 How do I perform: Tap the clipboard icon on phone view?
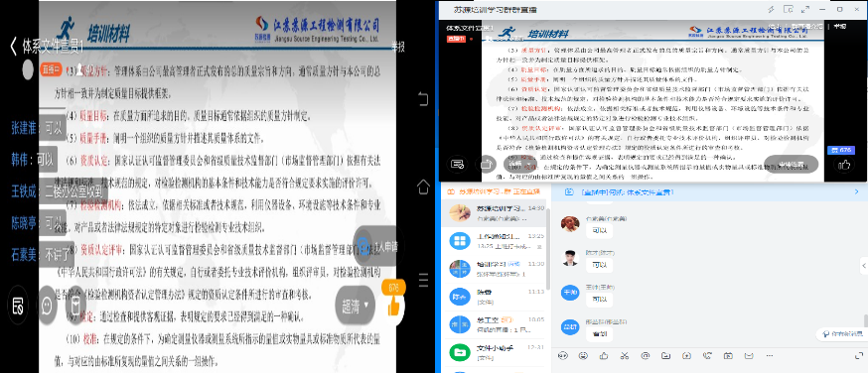75,305
